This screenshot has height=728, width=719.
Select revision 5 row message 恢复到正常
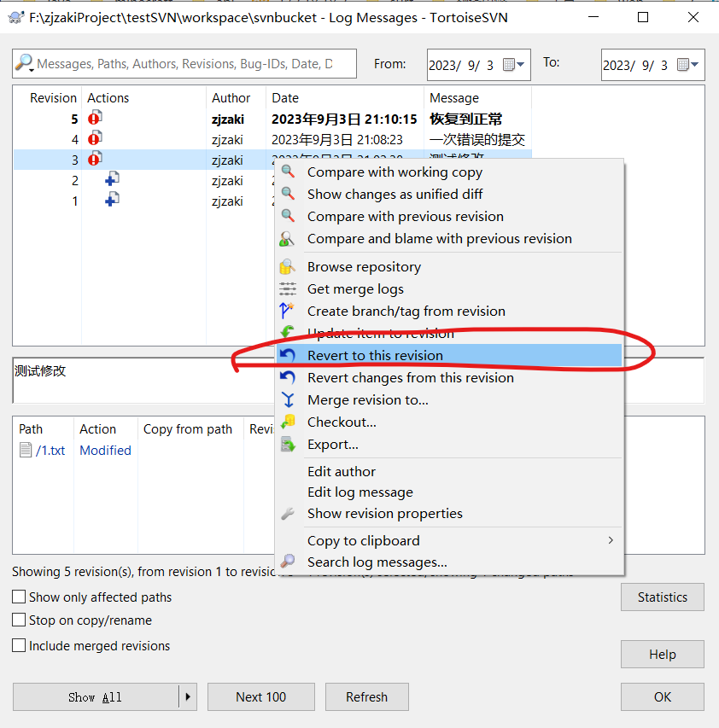(465, 119)
